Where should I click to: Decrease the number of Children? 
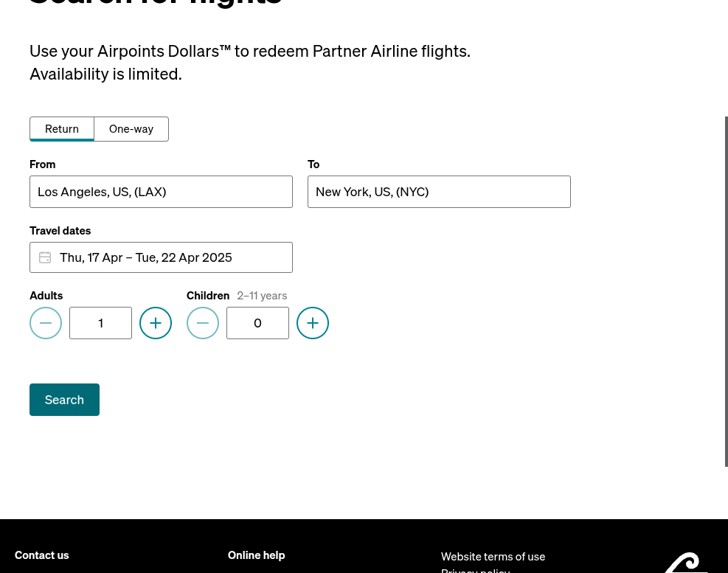coord(202,323)
